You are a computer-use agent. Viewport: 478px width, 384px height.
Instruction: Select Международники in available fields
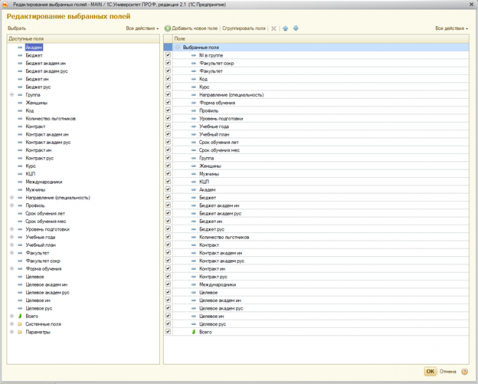pyautogui.click(x=44, y=182)
